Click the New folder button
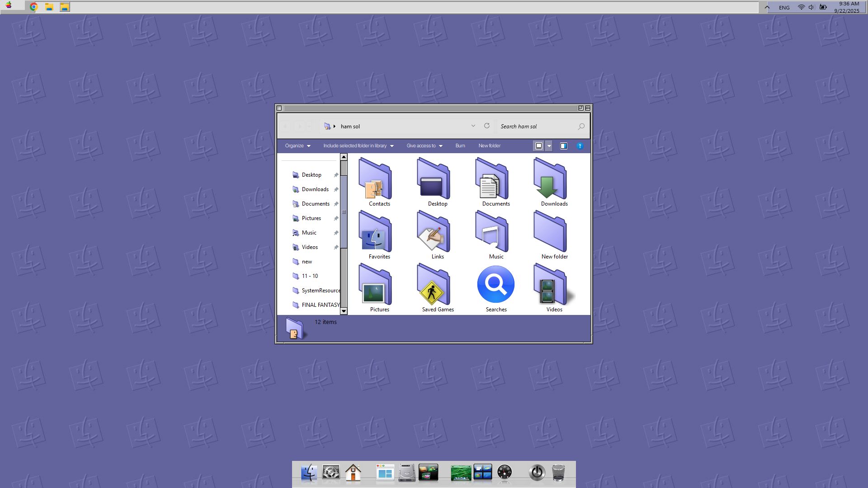Screen dimensions: 868x488 tap(489, 146)
